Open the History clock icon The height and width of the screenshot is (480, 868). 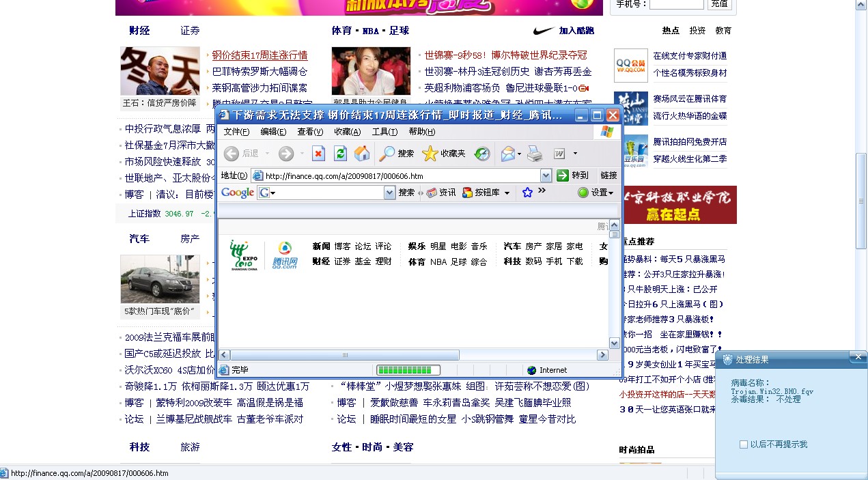point(482,154)
